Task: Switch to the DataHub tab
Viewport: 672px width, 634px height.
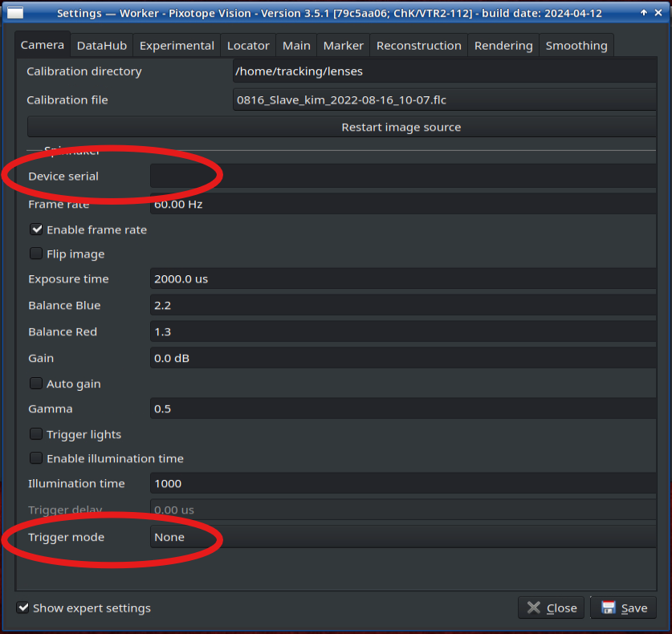Action: 100,46
